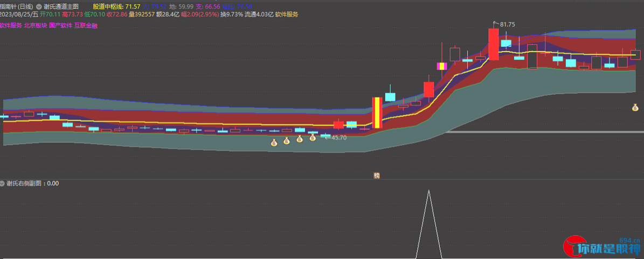
Task: Click the low price 低70.10
Action: 94,15
